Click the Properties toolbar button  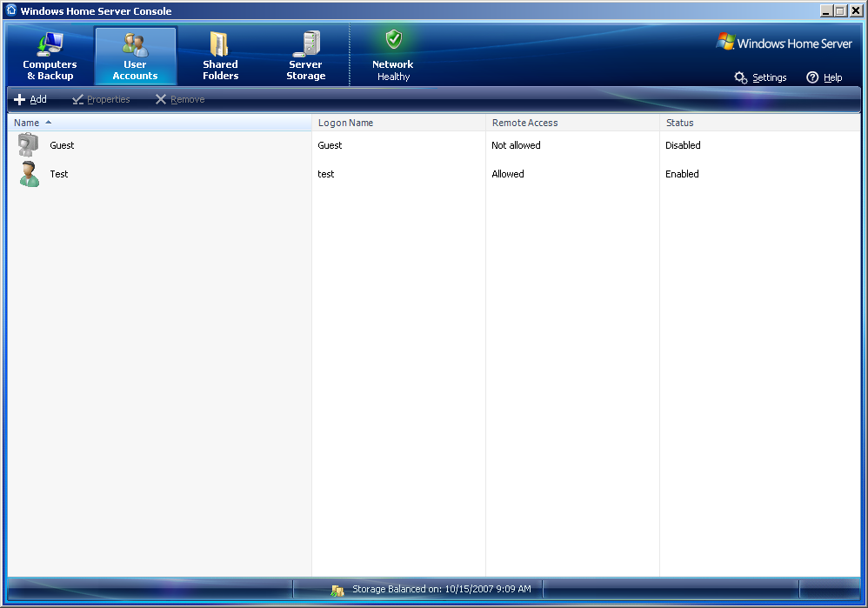point(101,99)
